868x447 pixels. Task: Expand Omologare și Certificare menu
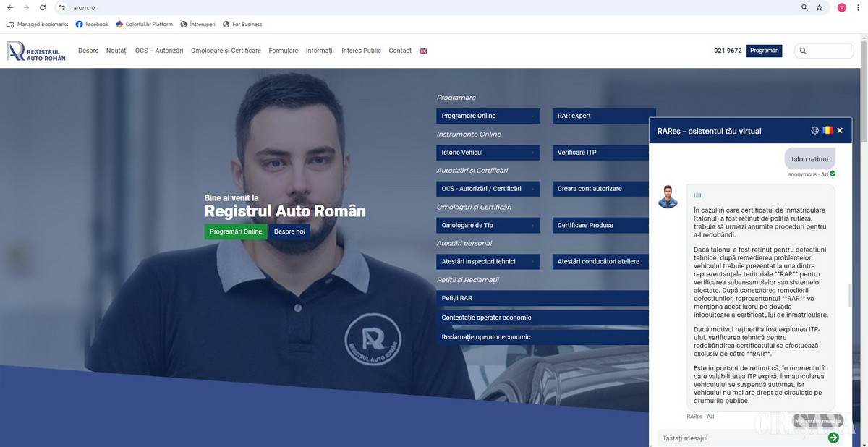(x=226, y=51)
